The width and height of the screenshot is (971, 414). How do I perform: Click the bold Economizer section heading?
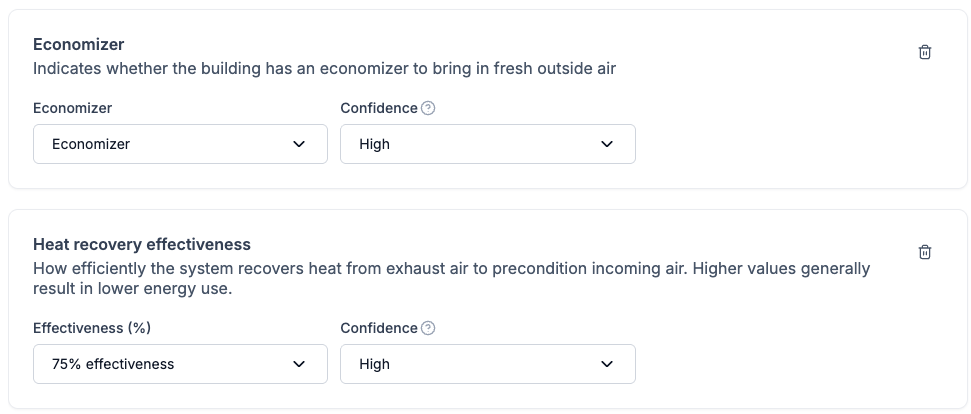(78, 45)
